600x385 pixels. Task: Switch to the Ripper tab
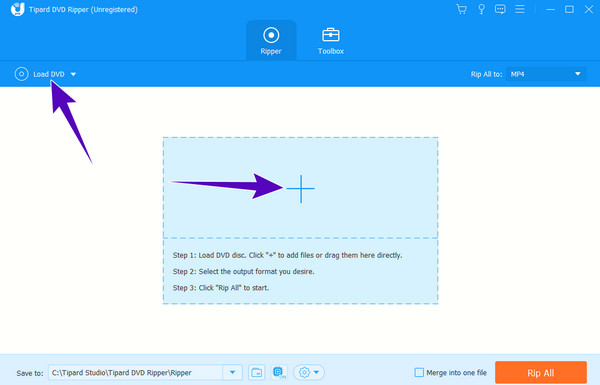coord(271,41)
